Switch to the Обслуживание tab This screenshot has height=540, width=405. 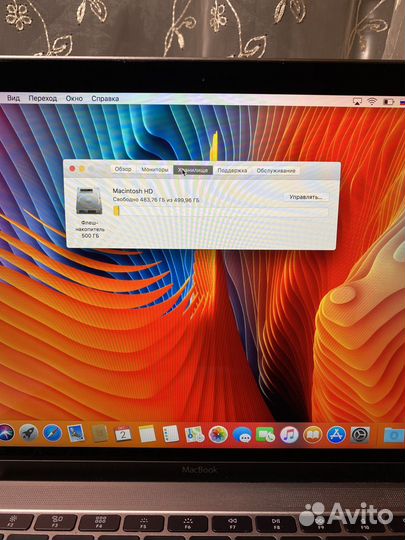click(x=276, y=171)
